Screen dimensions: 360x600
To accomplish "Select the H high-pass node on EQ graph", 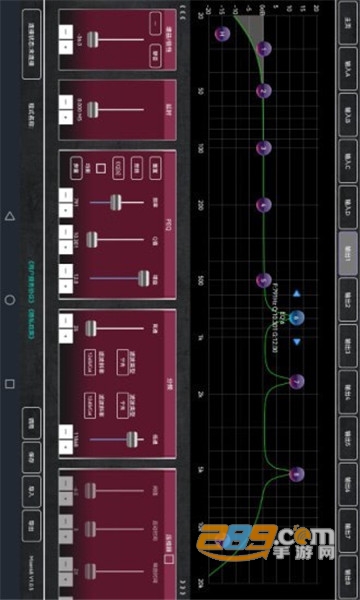I will click(222, 34).
